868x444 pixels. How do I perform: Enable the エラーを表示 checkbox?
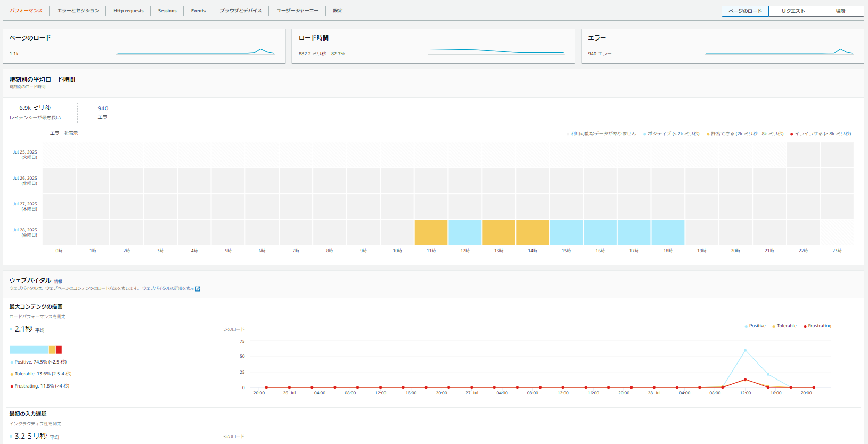(45, 133)
